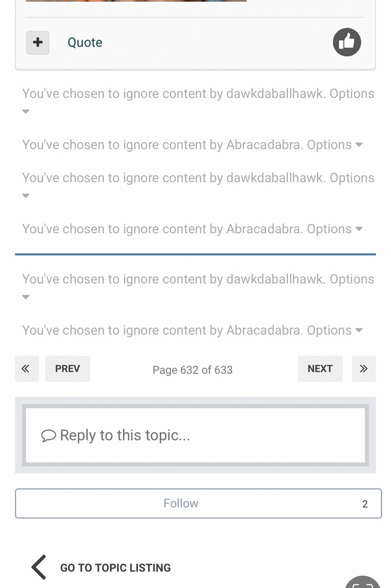Click the PREV page button
Image resolution: width=391 pixels, height=588 pixels.
pyautogui.click(x=68, y=368)
